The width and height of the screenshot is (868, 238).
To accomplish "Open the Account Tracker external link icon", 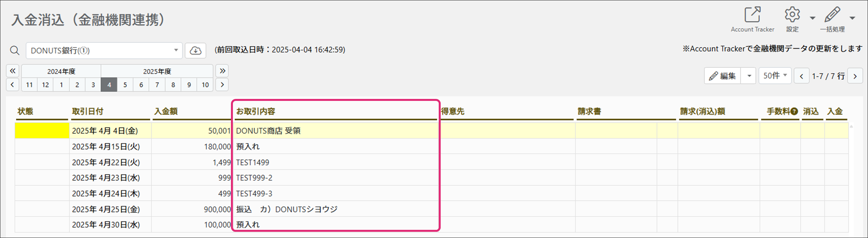I will click(x=752, y=14).
